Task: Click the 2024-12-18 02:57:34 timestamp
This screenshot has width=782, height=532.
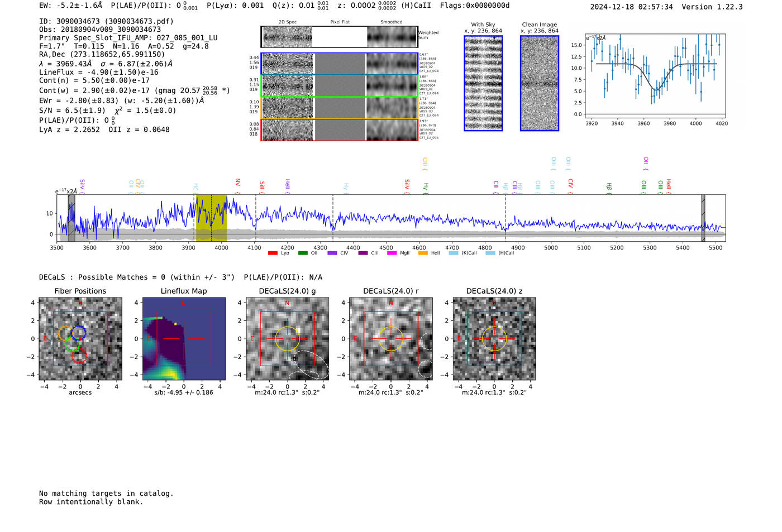Action: (x=632, y=7)
